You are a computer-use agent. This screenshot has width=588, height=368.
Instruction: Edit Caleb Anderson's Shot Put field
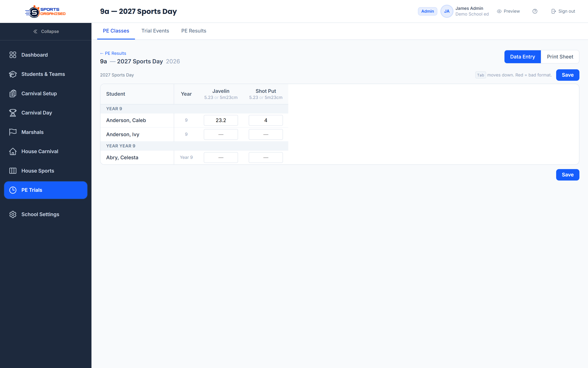[x=266, y=120]
